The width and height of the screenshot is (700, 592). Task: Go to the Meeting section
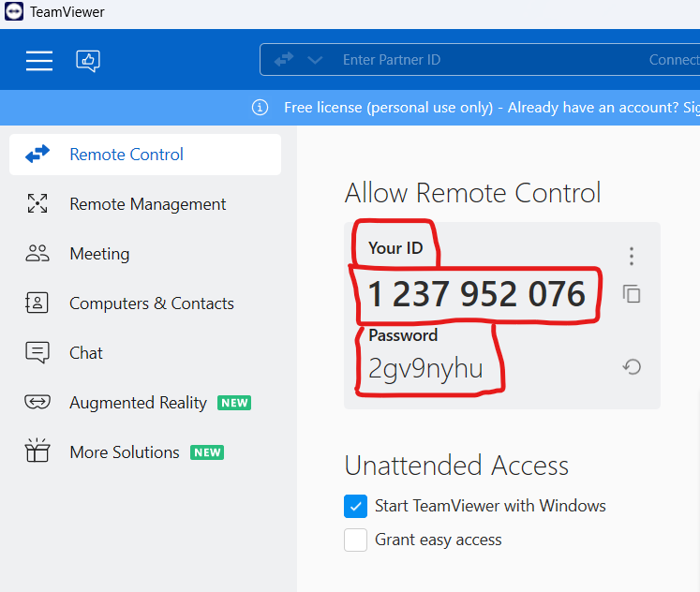pos(99,254)
